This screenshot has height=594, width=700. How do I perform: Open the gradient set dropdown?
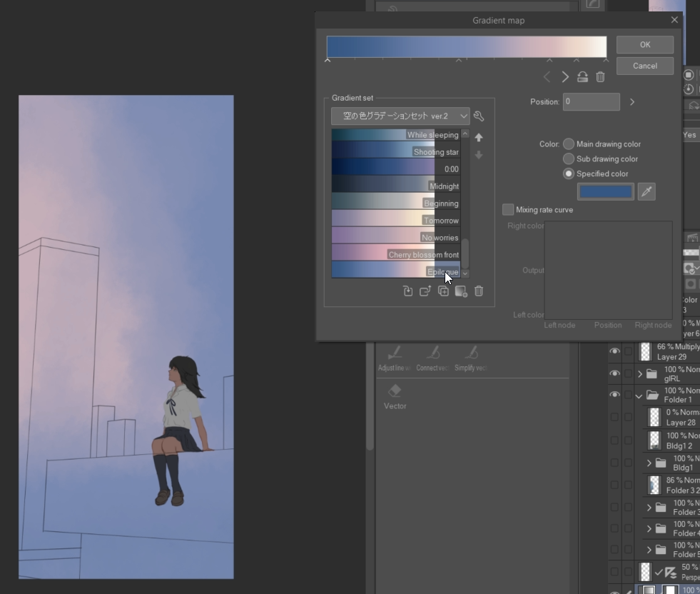pyautogui.click(x=400, y=116)
